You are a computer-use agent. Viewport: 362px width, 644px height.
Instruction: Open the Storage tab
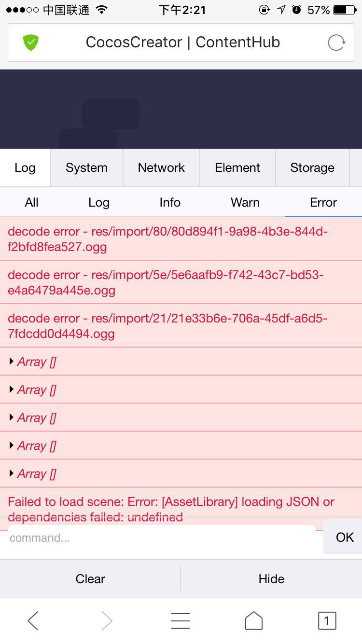[x=312, y=168]
